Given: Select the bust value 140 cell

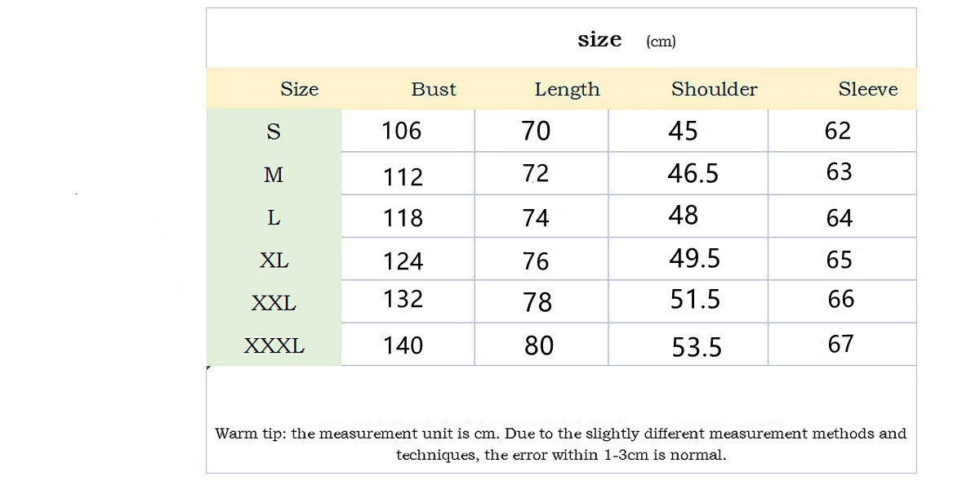Looking at the screenshot, I should pyautogui.click(x=403, y=345).
